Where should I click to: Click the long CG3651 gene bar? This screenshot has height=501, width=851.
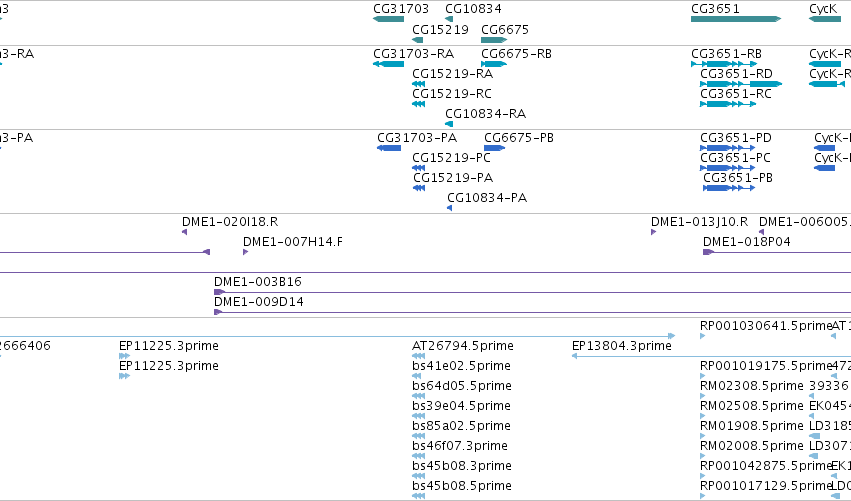pos(736,19)
